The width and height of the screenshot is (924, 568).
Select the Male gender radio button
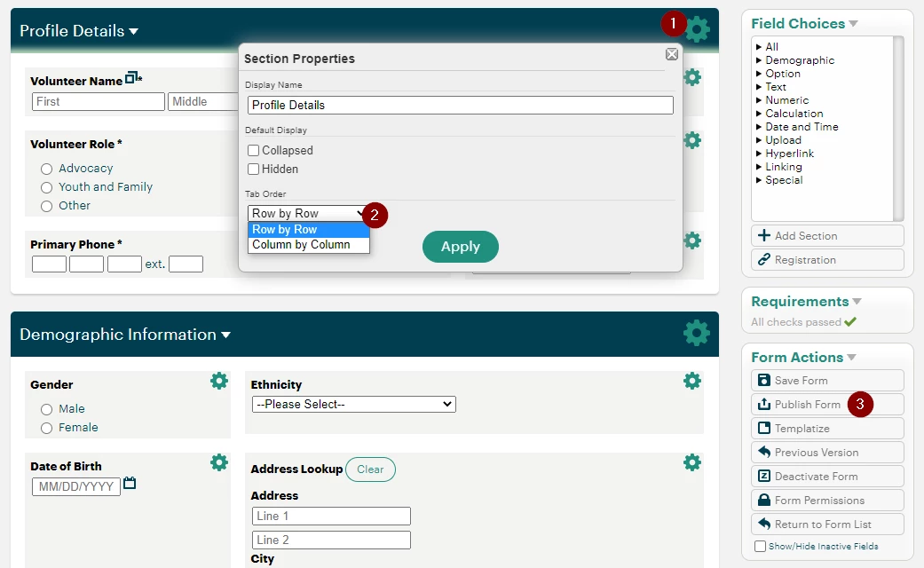[x=46, y=409]
